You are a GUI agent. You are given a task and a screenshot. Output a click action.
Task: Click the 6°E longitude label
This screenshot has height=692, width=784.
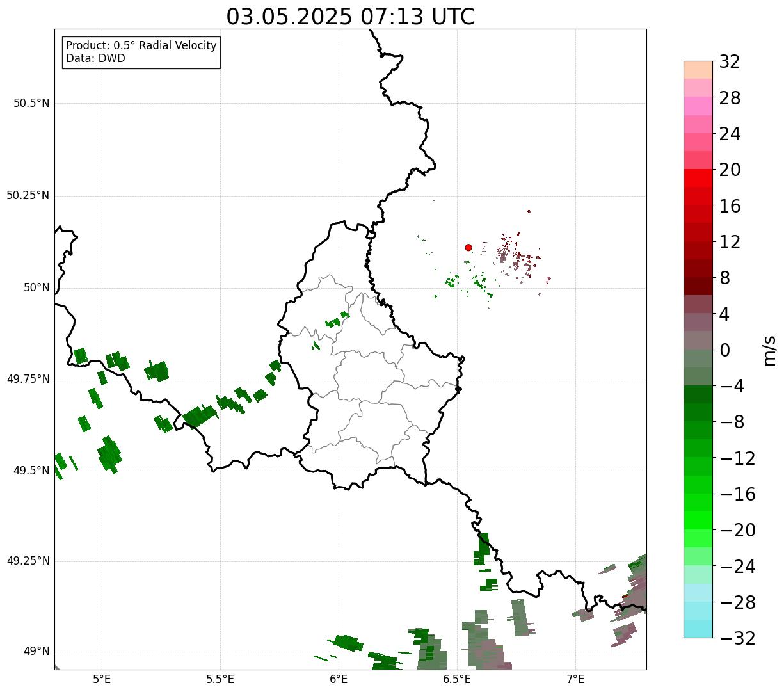(x=339, y=679)
